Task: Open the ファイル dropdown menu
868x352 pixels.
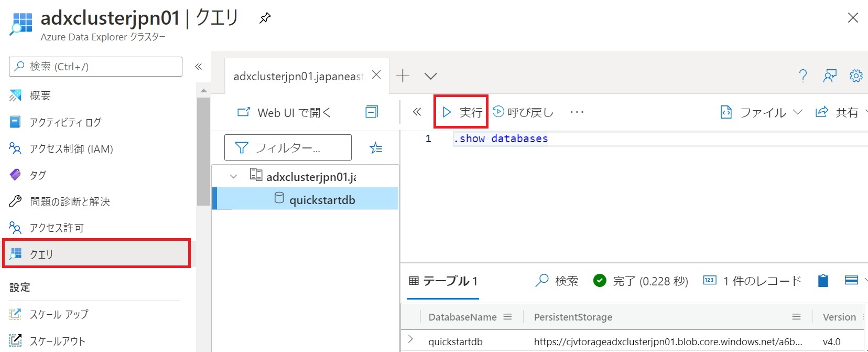Action: point(762,112)
